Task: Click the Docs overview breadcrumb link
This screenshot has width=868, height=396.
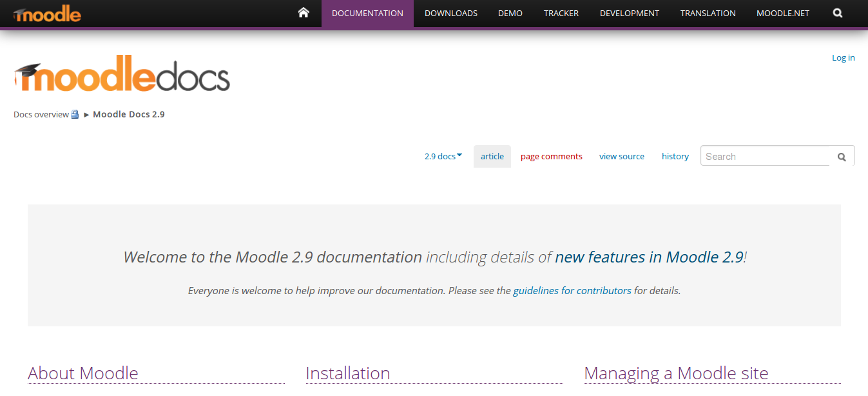Action: tap(41, 114)
